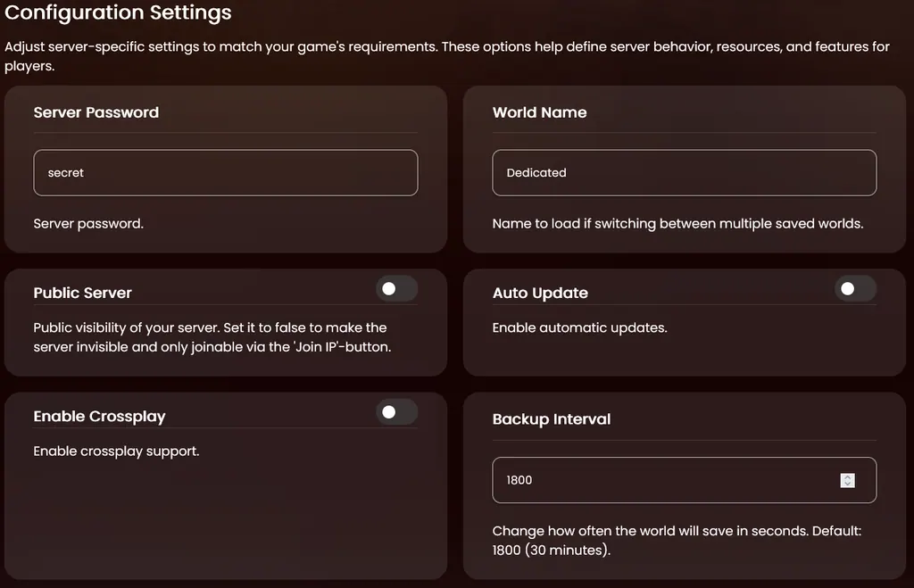Click the 'Server password.' description text
The height and width of the screenshot is (588, 914).
pos(88,224)
